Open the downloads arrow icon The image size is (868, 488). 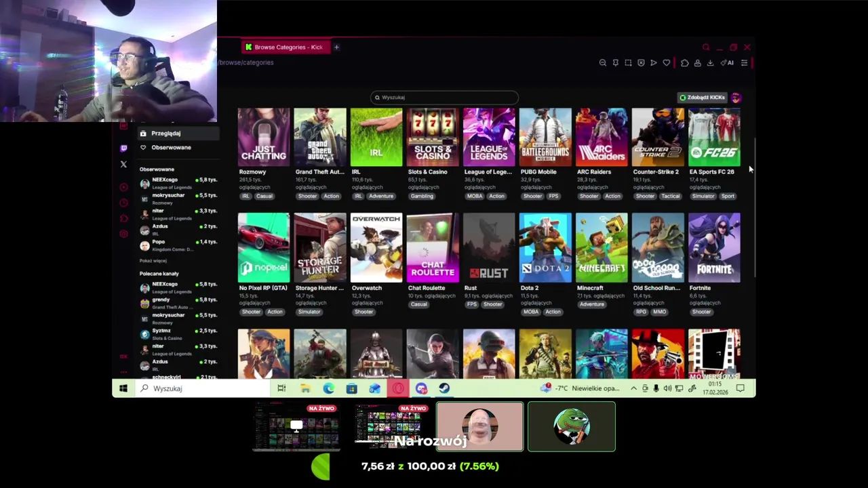click(x=710, y=63)
